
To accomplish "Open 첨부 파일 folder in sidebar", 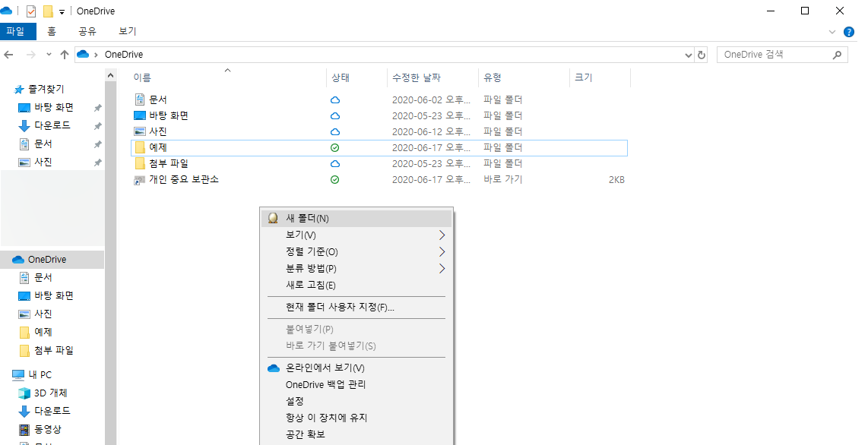I will 53,351.
